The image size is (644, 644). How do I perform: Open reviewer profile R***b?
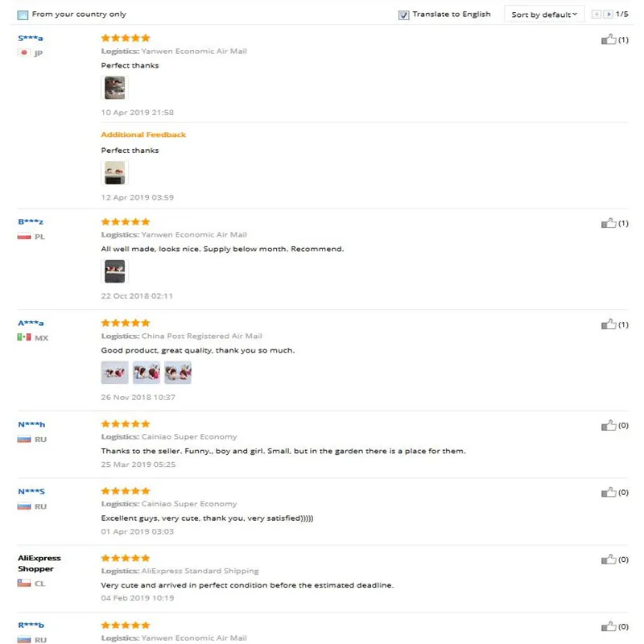pyautogui.click(x=31, y=625)
